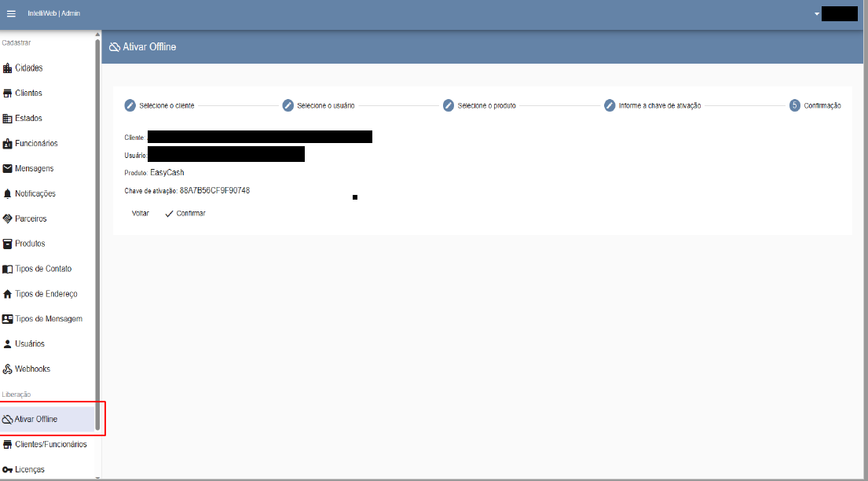Click the sidebar vertical scrollbar
The width and height of the screenshot is (868, 481).
click(x=97, y=236)
